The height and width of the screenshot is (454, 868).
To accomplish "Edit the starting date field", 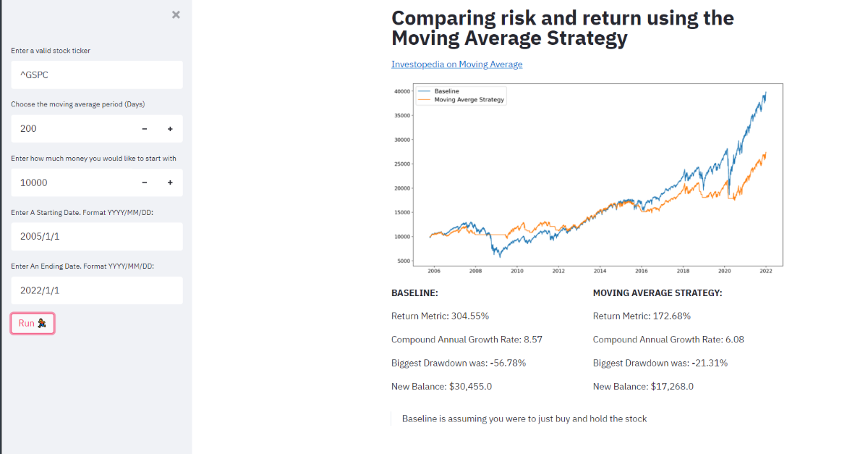I will [96, 237].
